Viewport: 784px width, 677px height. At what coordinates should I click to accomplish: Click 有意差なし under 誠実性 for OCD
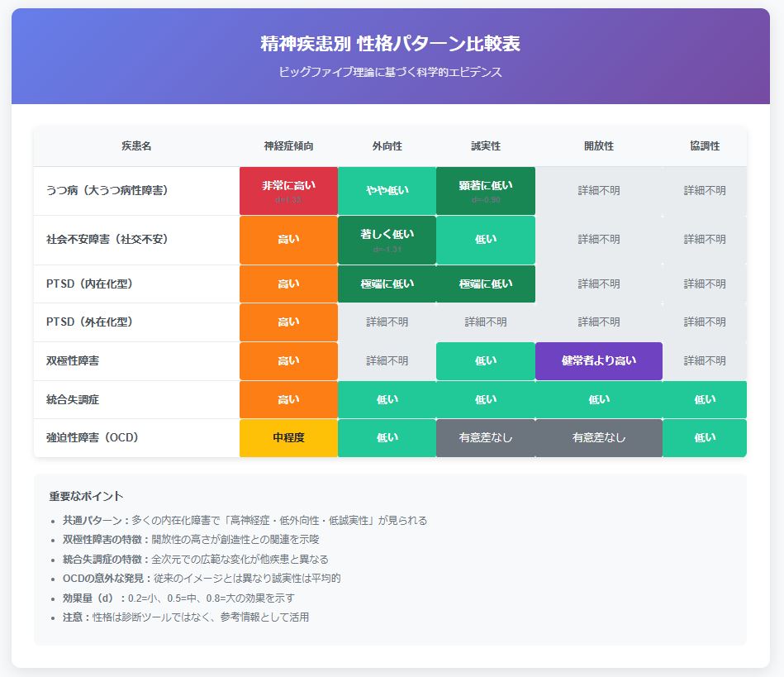click(x=486, y=437)
